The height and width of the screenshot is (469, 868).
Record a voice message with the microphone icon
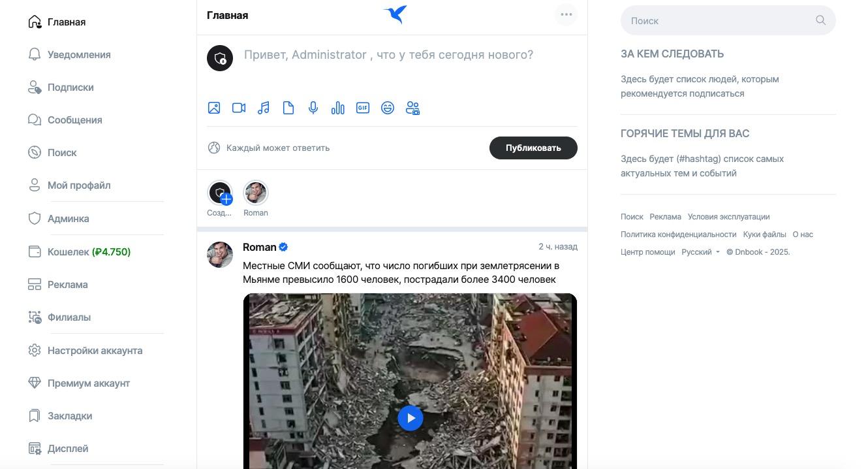tap(313, 108)
